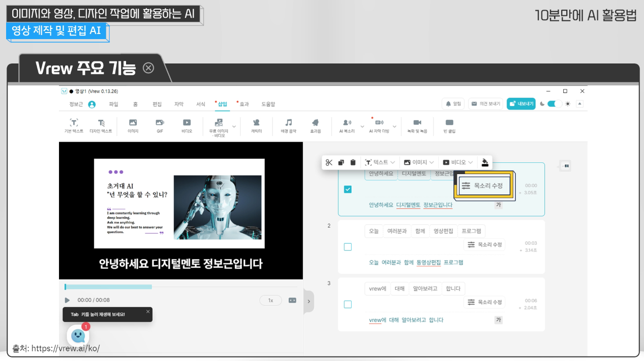Open the chatbot assistant icon with badge
Screen dimensions: 644x361
tap(78, 335)
